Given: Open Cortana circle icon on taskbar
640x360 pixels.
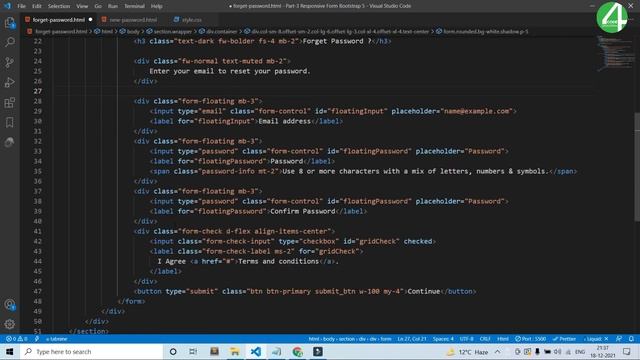Looking at the screenshot, I should (x=173, y=351).
